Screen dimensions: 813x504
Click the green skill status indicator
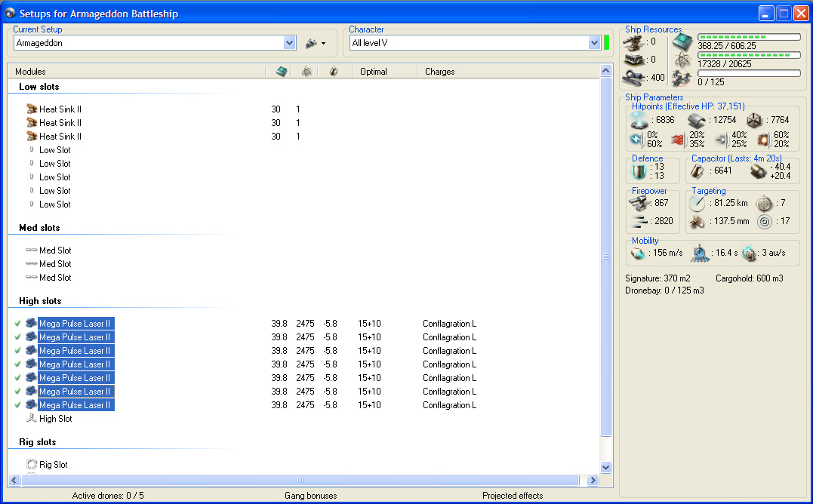(x=607, y=43)
